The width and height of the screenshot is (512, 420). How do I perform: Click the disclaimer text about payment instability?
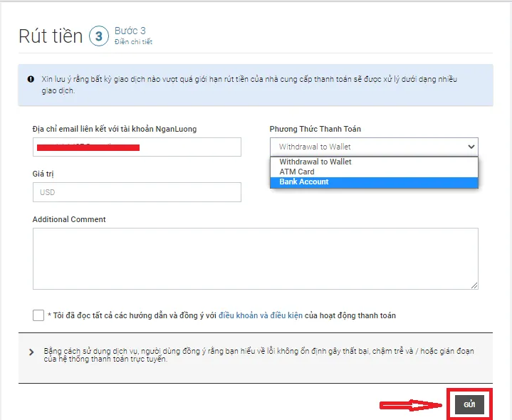(258, 355)
